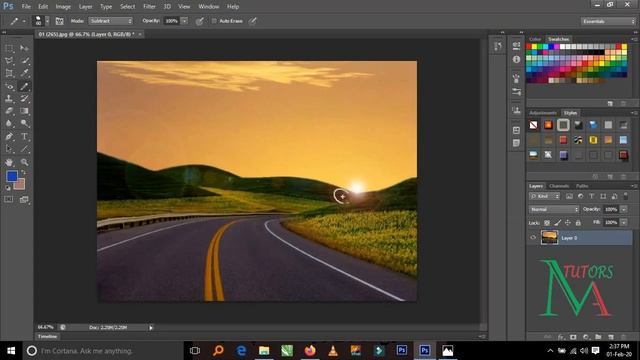Switch to the Adjustments tab
640x360 pixels.
point(543,113)
